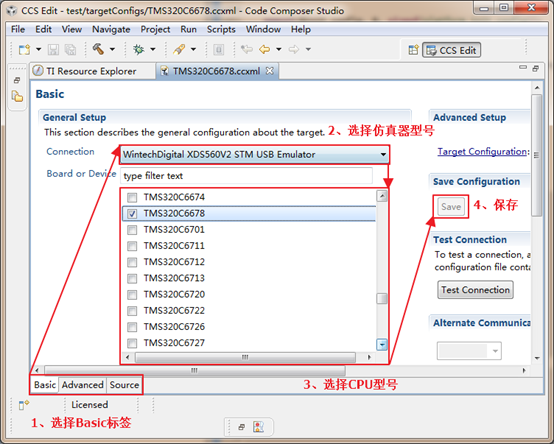The height and width of the screenshot is (444, 554).
Task: Click the build hammer icon
Action: click(x=98, y=49)
